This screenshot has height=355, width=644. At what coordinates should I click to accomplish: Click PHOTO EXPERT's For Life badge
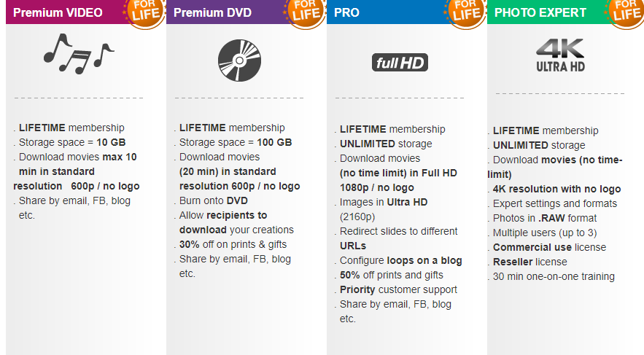tap(625, 13)
